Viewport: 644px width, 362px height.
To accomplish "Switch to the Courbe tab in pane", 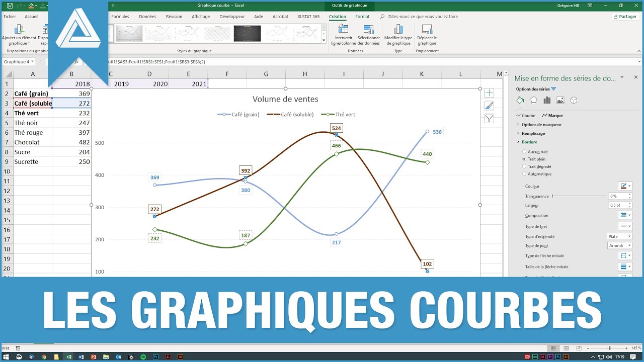I will tap(525, 116).
